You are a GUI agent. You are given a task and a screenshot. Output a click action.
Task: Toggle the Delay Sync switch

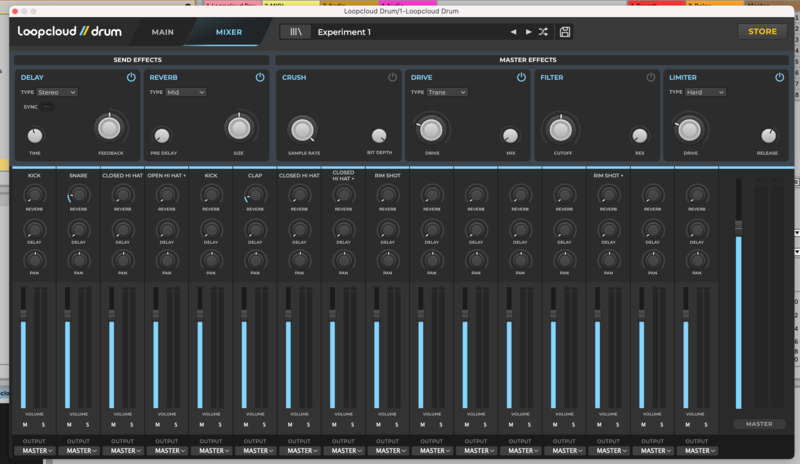[x=47, y=106]
